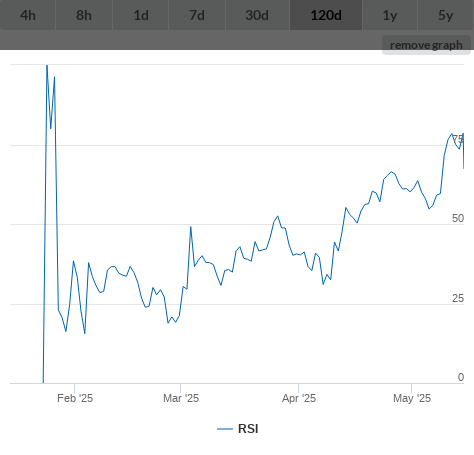Select the 1y time range
This screenshot has width=474, height=455.
point(390,15)
